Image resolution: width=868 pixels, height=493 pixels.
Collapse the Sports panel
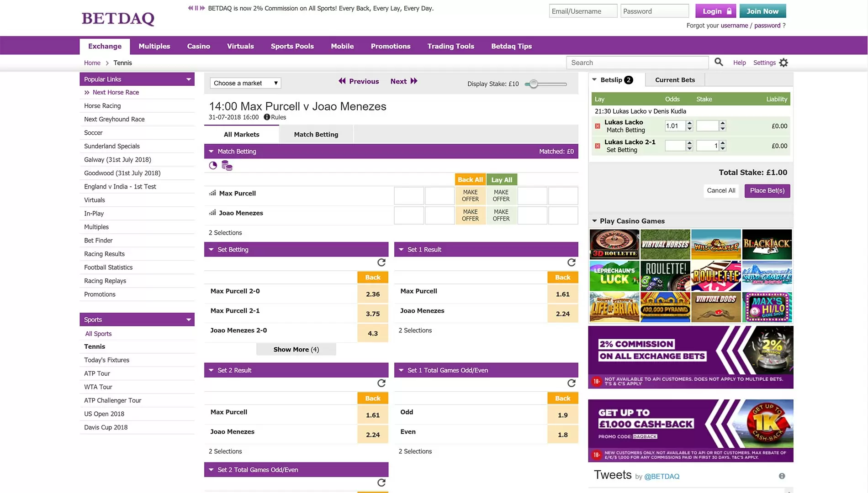(189, 320)
